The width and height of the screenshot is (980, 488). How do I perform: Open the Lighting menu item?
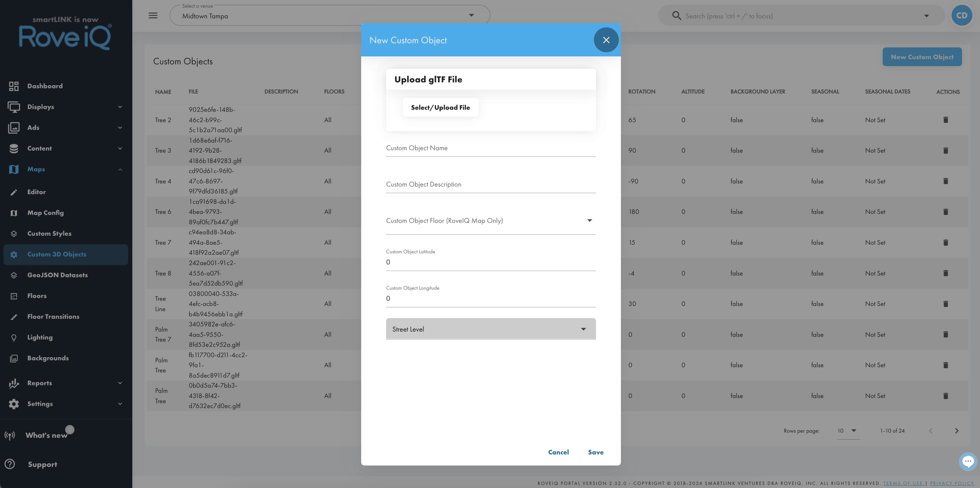[x=66, y=337]
